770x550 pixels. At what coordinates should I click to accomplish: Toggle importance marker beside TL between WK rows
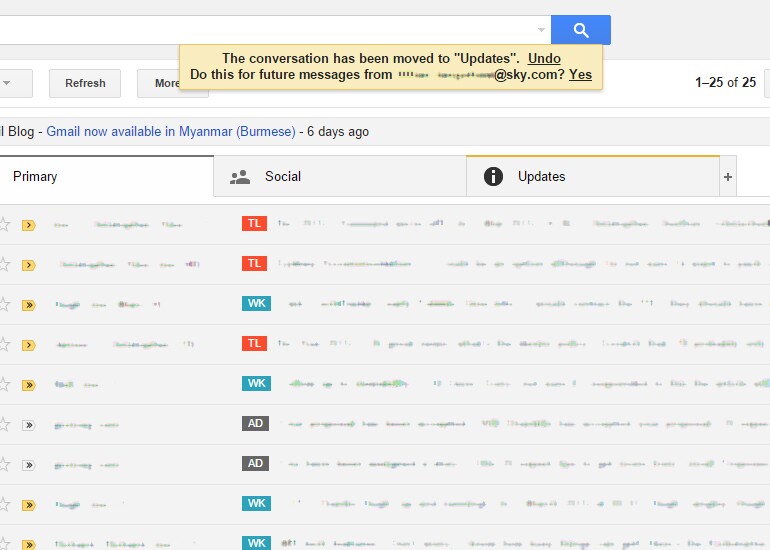28,345
